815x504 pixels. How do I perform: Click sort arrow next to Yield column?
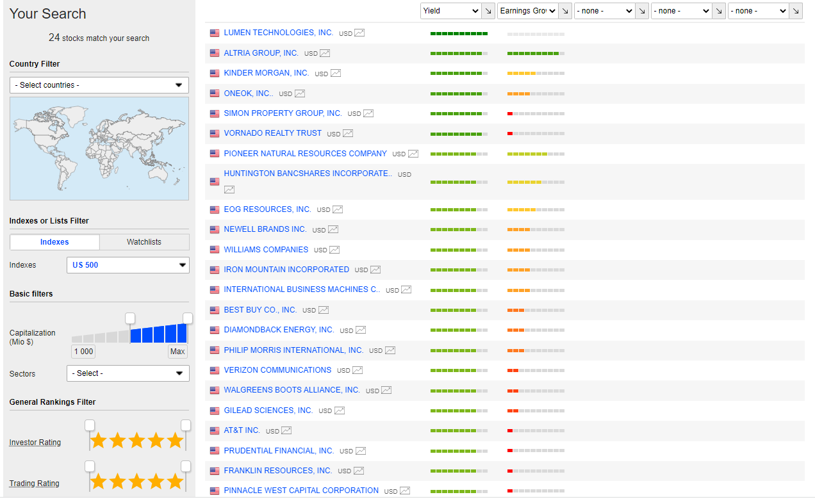pos(488,11)
